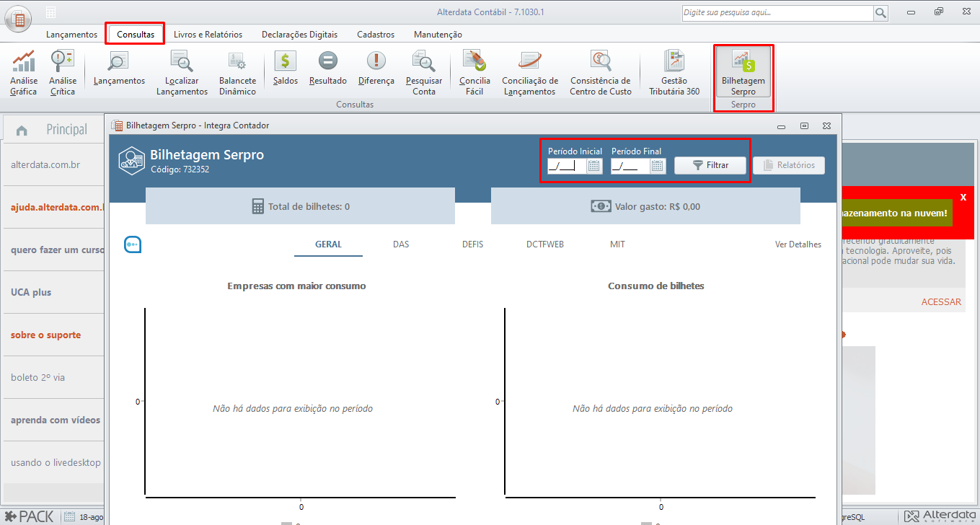Launch Gestão Tributária 360

674,73
